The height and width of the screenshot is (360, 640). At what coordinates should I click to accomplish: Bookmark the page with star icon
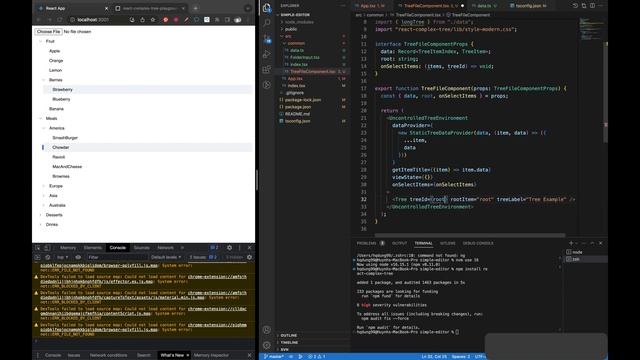coord(153,20)
